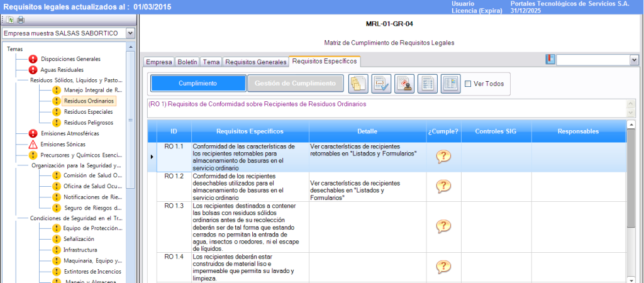The image size is (644, 283).
Task: Open the Requisitos Generales tab
Action: [255, 62]
